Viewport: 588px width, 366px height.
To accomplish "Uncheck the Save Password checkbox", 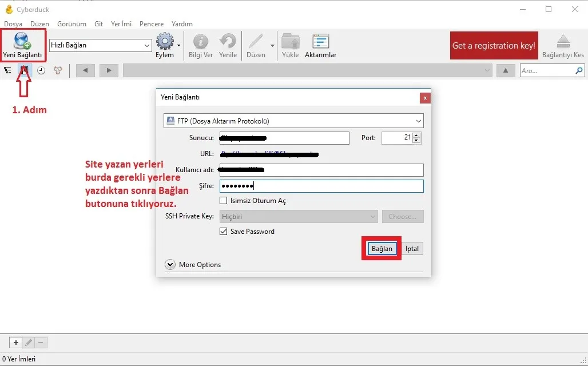I will 223,232.
